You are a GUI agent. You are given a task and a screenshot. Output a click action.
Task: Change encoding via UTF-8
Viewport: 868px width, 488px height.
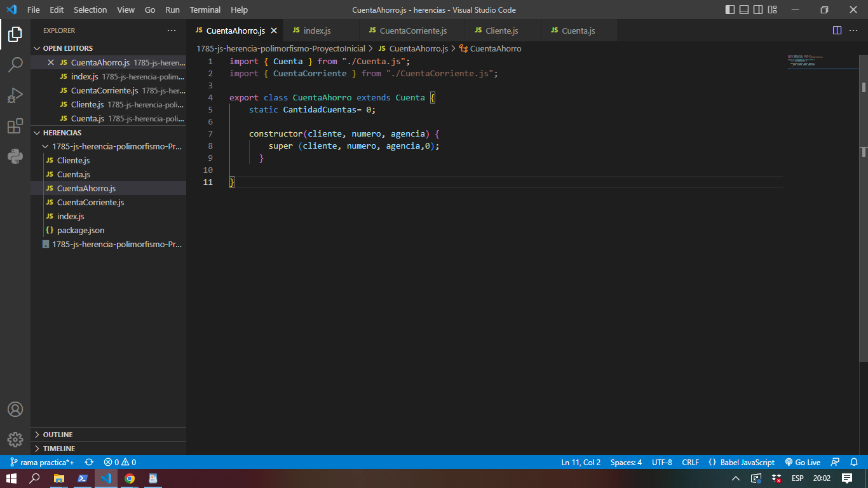tap(661, 463)
